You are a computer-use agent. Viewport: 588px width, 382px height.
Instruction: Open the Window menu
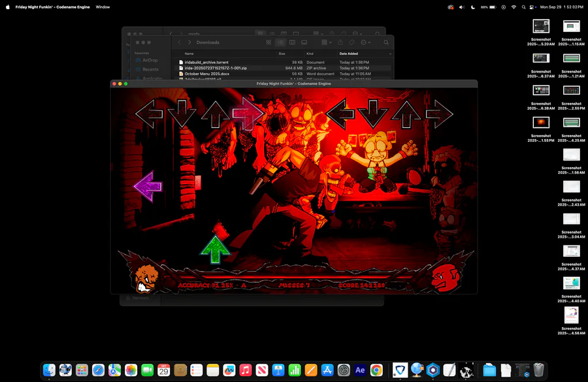coord(103,7)
